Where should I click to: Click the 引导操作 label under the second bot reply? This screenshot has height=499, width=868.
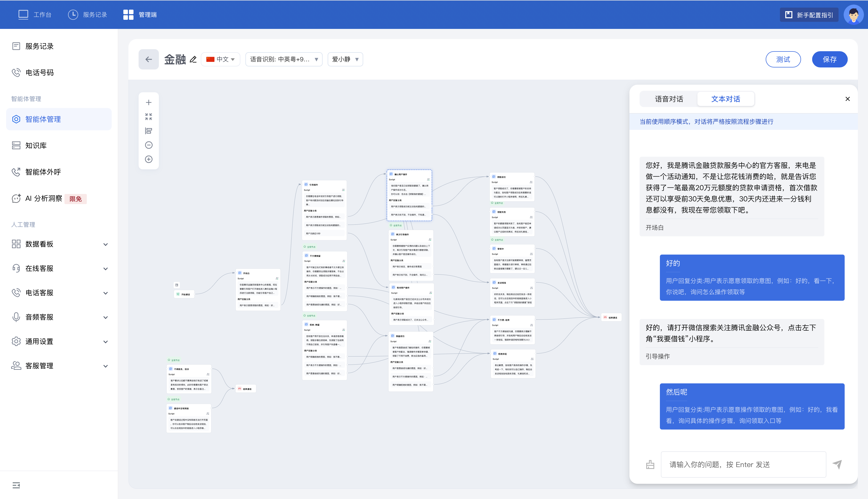coord(657,357)
